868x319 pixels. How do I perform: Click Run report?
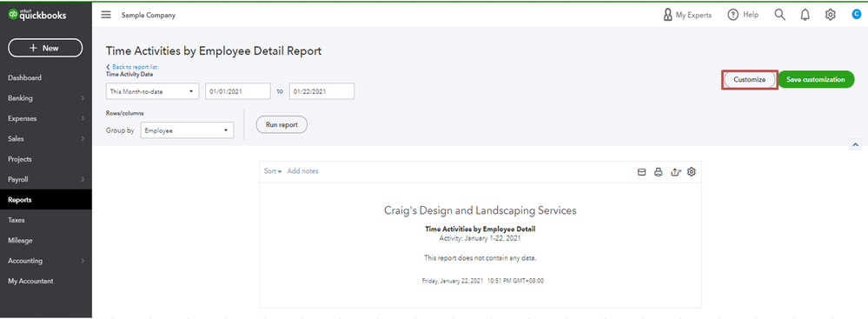(x=282, y=124)
